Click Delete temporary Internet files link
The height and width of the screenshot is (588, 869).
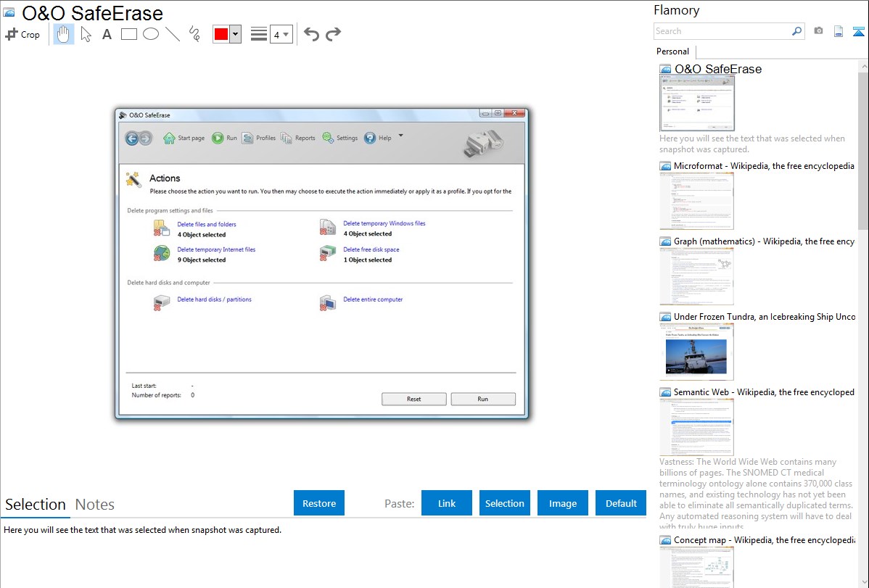pos(216,249)
